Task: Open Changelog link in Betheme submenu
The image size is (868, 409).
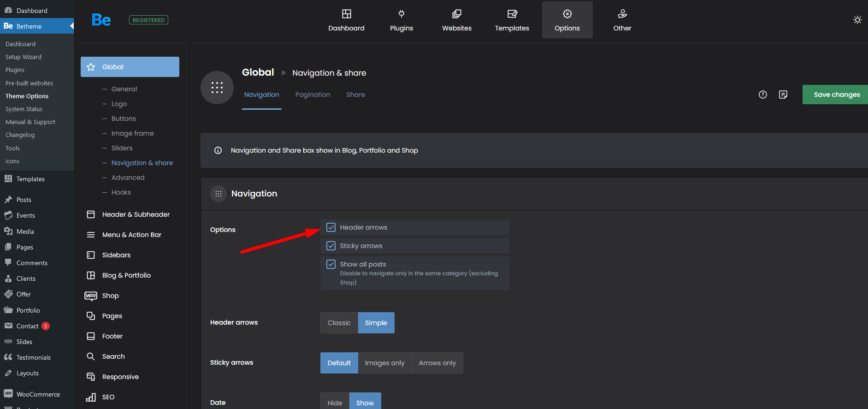Action: 20,135
